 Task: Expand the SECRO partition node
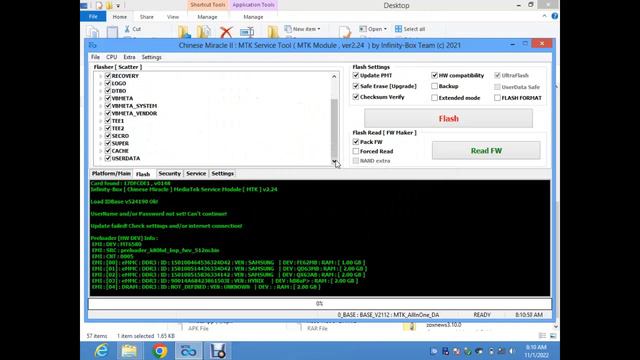pyautogui.click(x=100, y=136)
